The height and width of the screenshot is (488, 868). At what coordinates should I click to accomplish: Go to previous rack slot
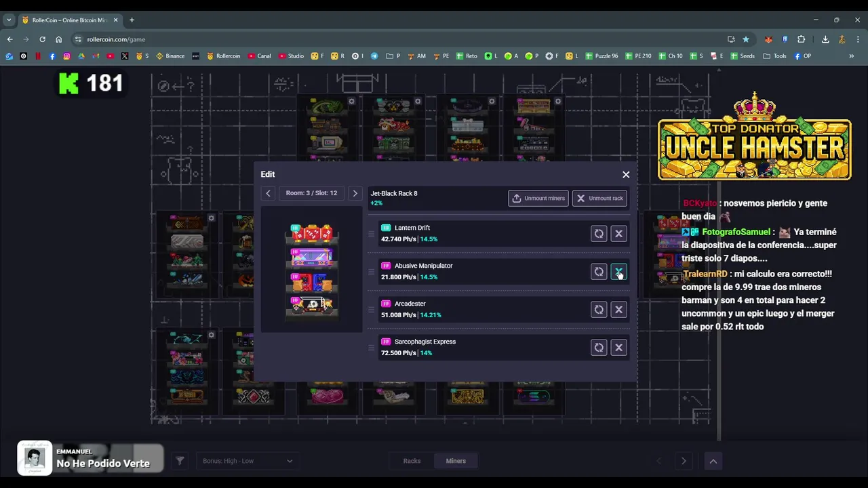[x=268, y=193]
